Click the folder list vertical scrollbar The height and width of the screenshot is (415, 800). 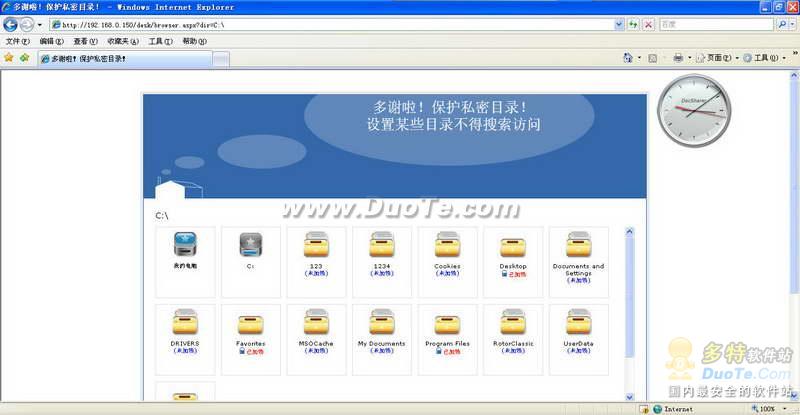point(630,300)
